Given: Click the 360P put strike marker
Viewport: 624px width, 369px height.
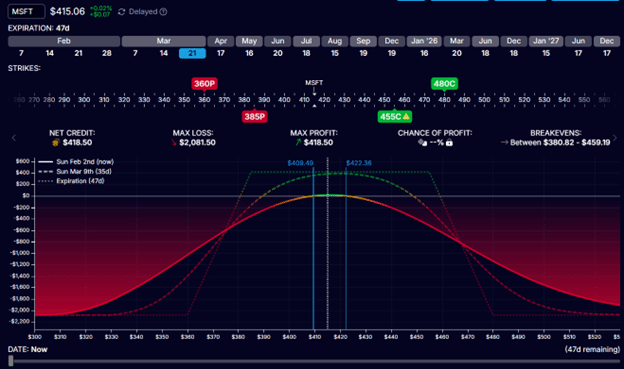Looking at the screenshot, I should pos(204,84).
